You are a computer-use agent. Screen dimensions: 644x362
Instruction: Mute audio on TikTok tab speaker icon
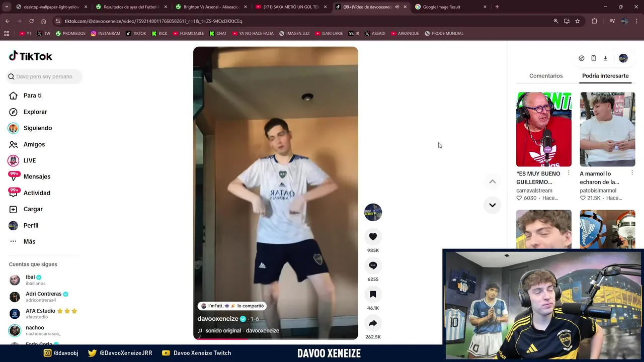[x=397, y=7]
